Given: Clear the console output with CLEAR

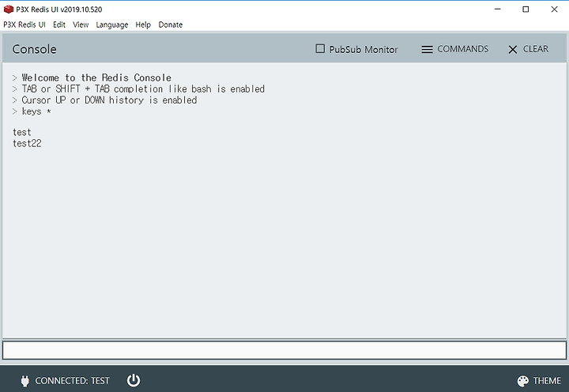Looking at the screenshot, I should pyautogui.click(x=528, y=49).
